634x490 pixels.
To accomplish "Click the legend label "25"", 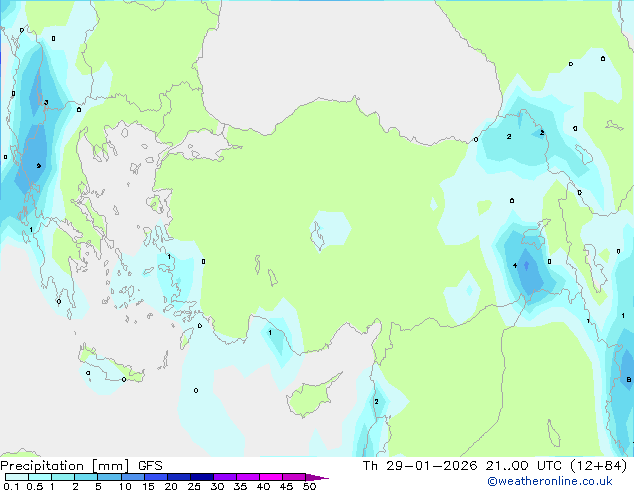I will [194, 486].
